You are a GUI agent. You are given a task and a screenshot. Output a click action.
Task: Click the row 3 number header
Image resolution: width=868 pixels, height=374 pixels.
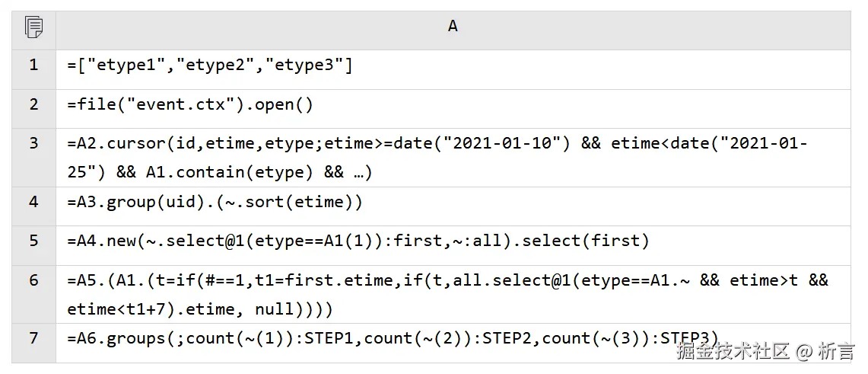[x=33, y=143]
